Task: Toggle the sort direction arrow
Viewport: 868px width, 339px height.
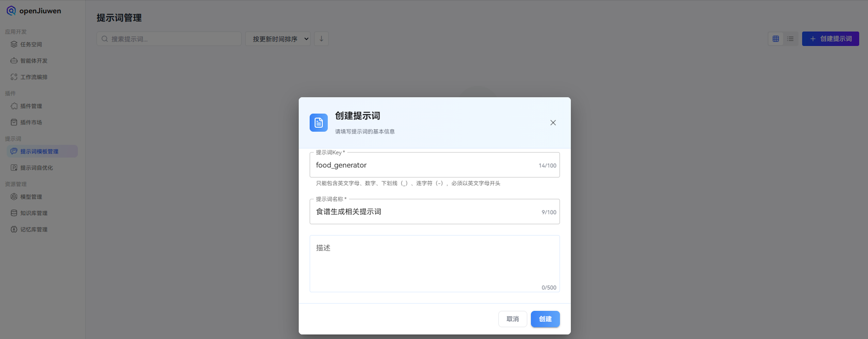Action: (321, 39)
